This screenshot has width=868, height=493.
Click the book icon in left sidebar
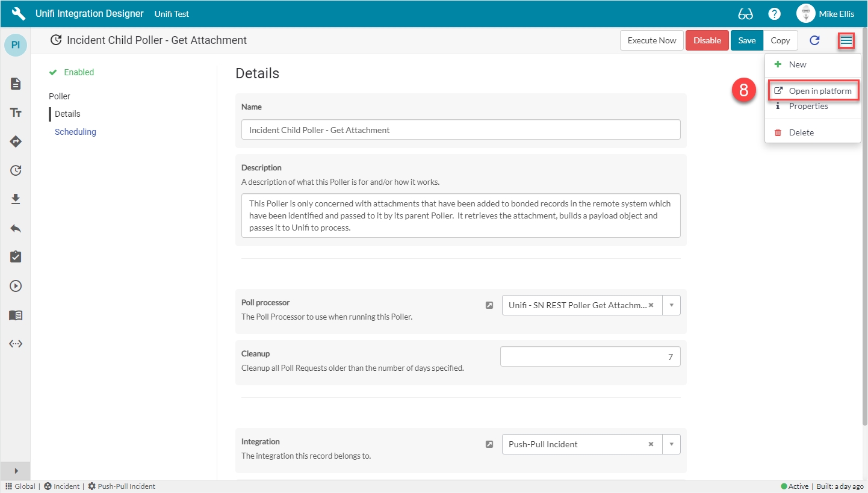click(x=16, y=315)
